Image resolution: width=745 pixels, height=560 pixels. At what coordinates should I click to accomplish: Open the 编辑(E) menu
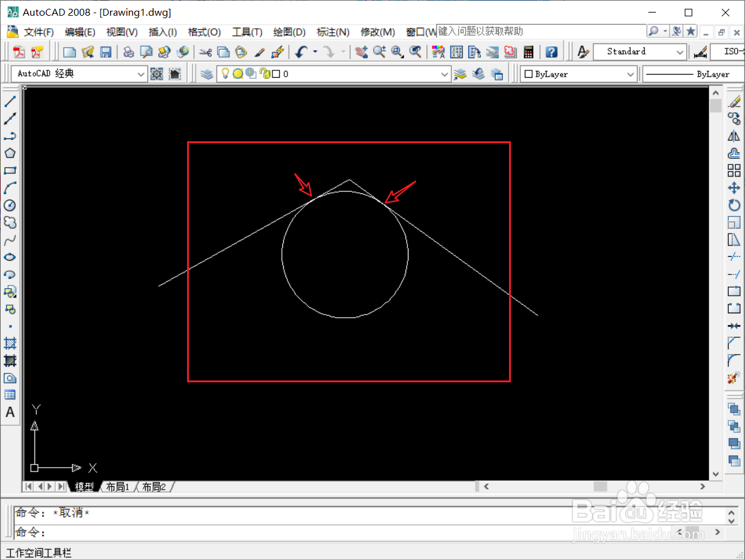point(80,32)
